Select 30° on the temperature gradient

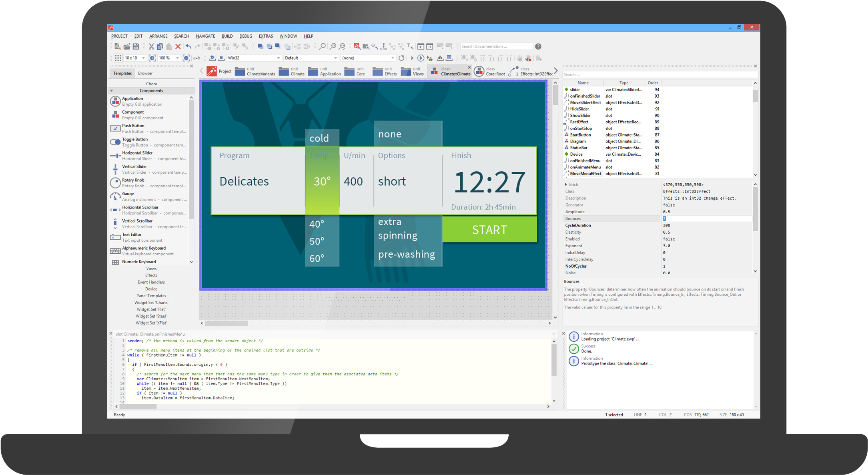(322, 181)
